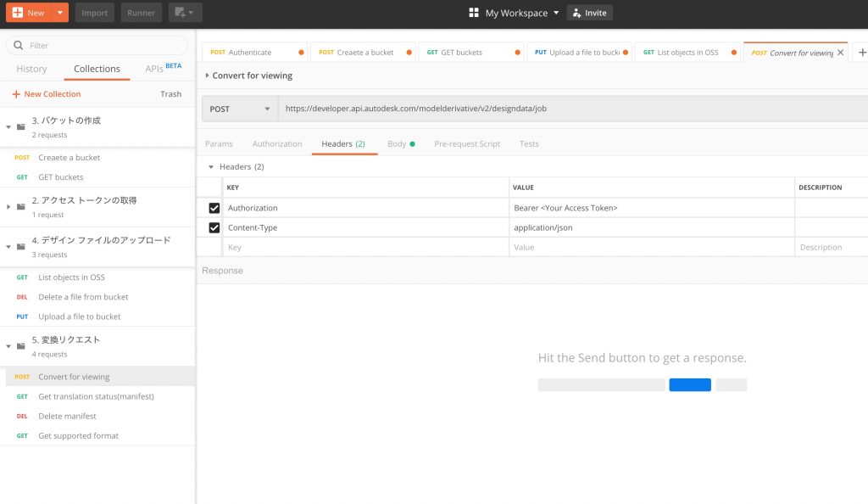Open the Headers (2) tab
Screen dimensions: 868x504
343,144
